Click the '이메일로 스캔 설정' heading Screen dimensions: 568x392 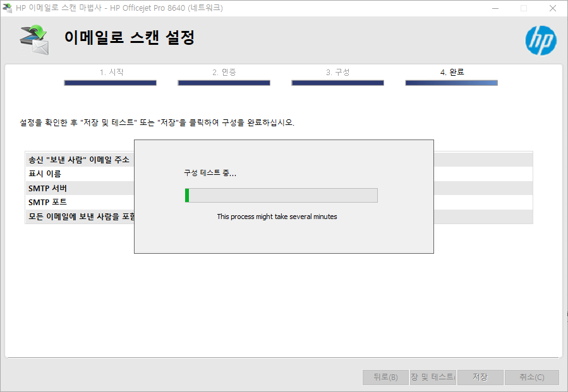click(x=130, y=38)
